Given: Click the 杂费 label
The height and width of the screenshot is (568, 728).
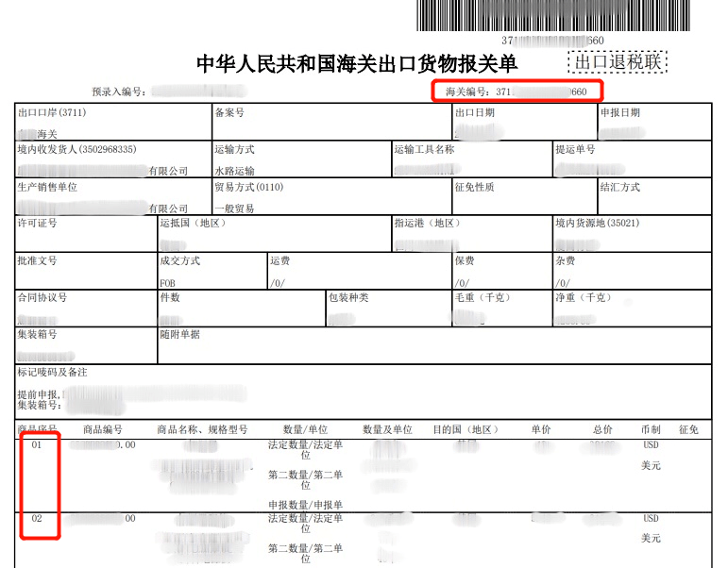Looking at the screenshot, I should tap(566, 260).
